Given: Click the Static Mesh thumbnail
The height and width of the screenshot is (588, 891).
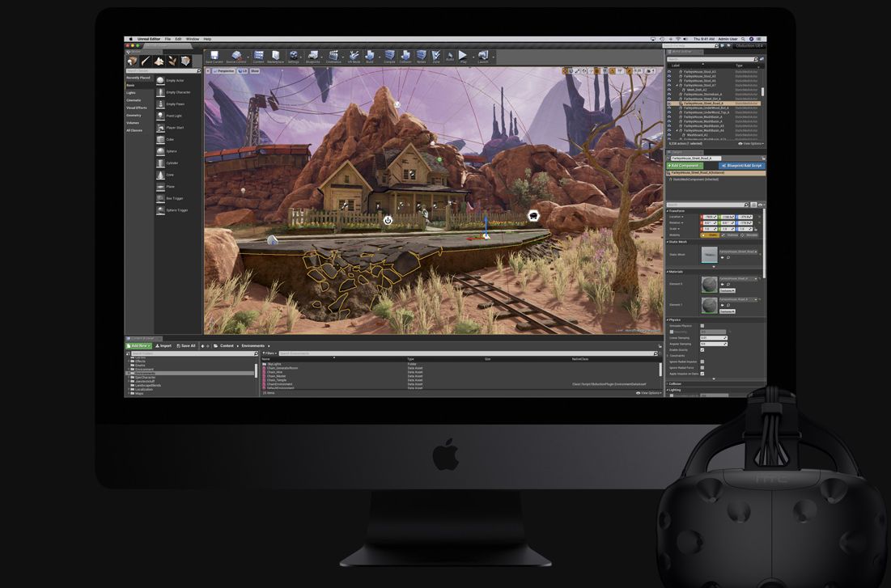Looking at the screenshot, I should point(709,255).
